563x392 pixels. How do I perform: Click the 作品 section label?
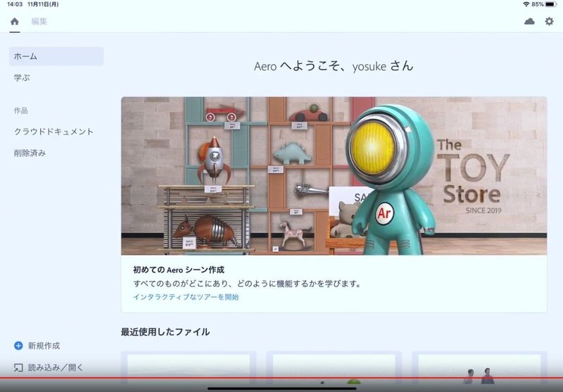21,110
